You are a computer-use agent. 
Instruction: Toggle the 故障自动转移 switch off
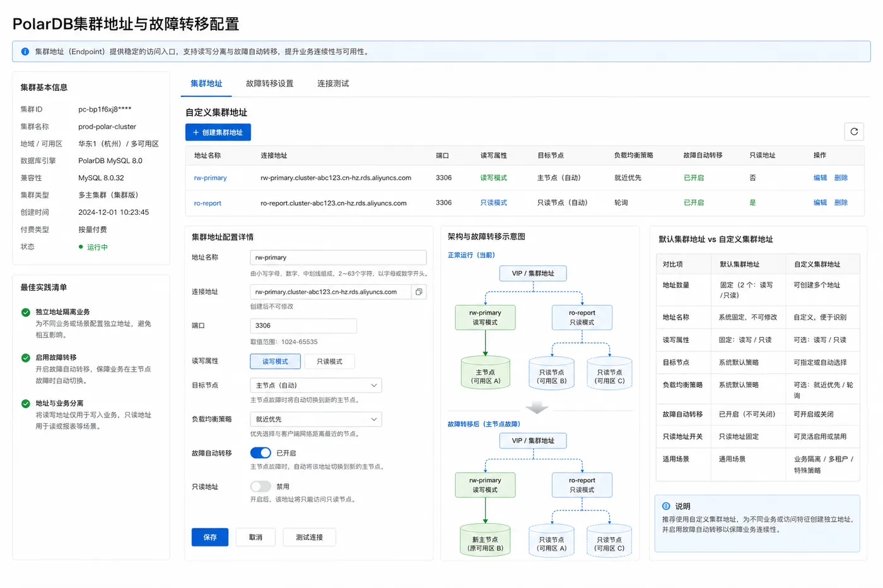(x=260, y=453)
